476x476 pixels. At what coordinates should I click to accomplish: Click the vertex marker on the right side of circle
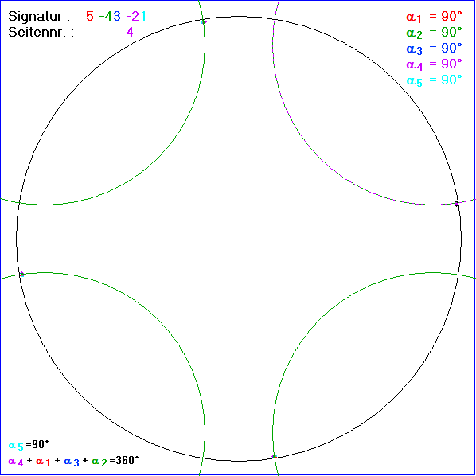(456, 204)
